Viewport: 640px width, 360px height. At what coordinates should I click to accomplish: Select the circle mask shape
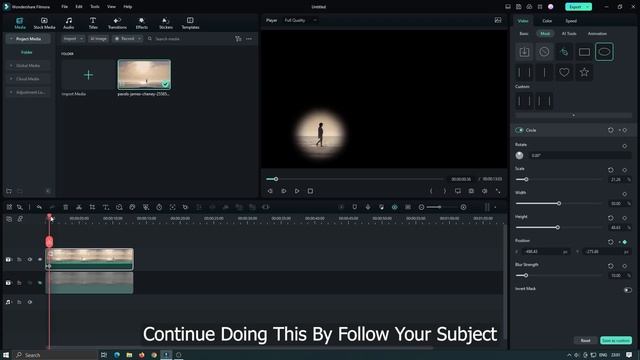point(604,52)
